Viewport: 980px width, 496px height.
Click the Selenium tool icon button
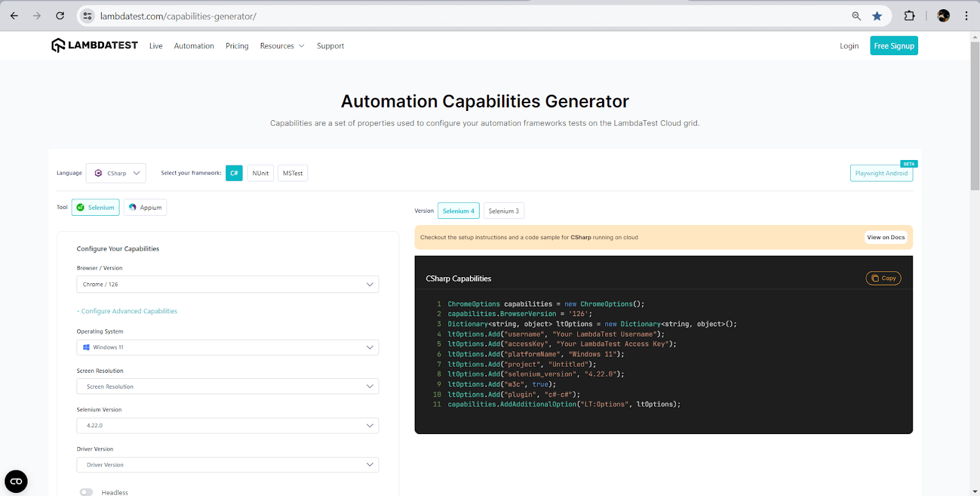coord(96,207)
